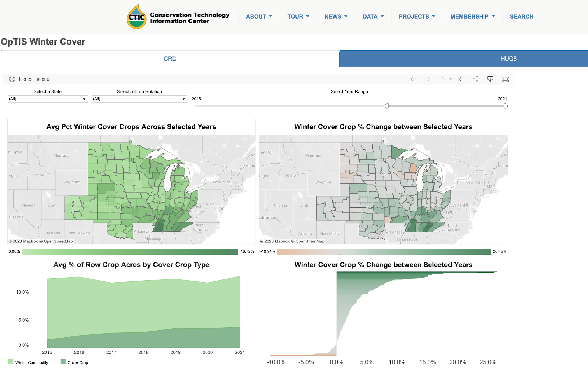Open the Select a State dropdown
Viewport: 588px width, 379px height.
(x=48, y=99)
